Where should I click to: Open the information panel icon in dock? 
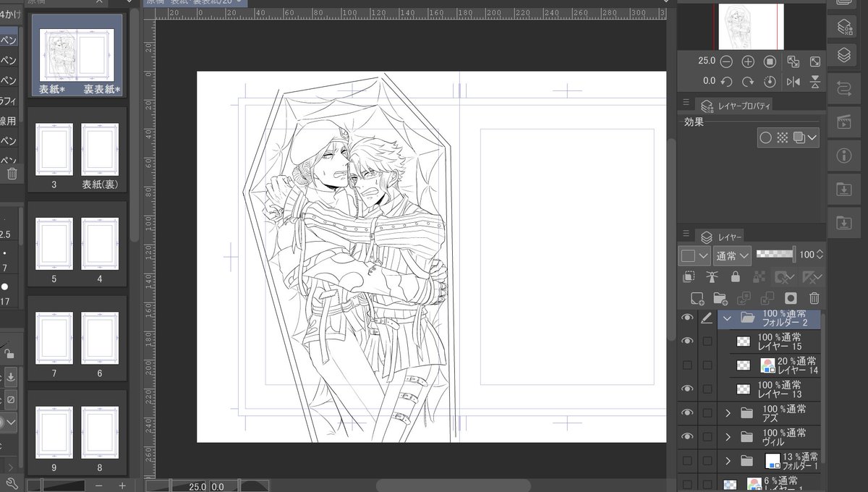click(x=843, y=155)
